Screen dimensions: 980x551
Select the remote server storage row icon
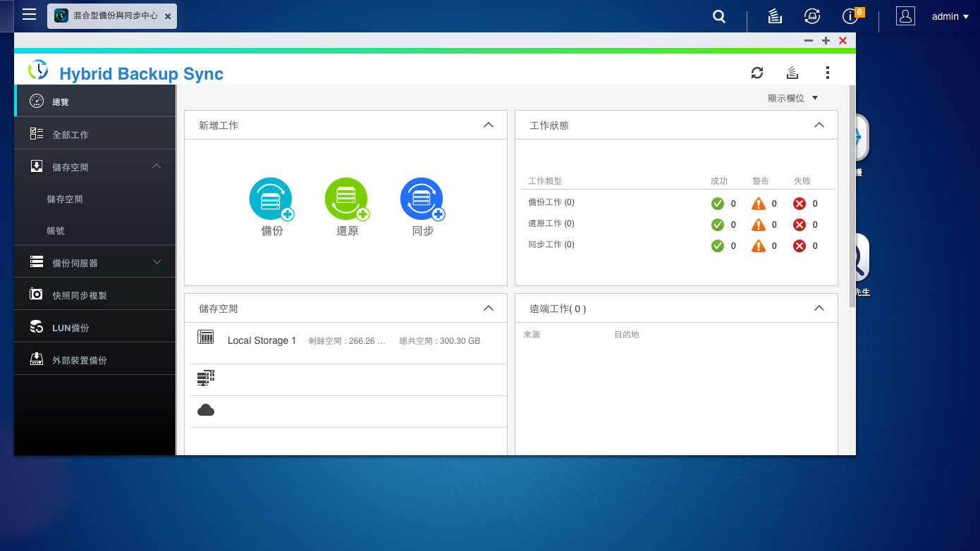205,378
